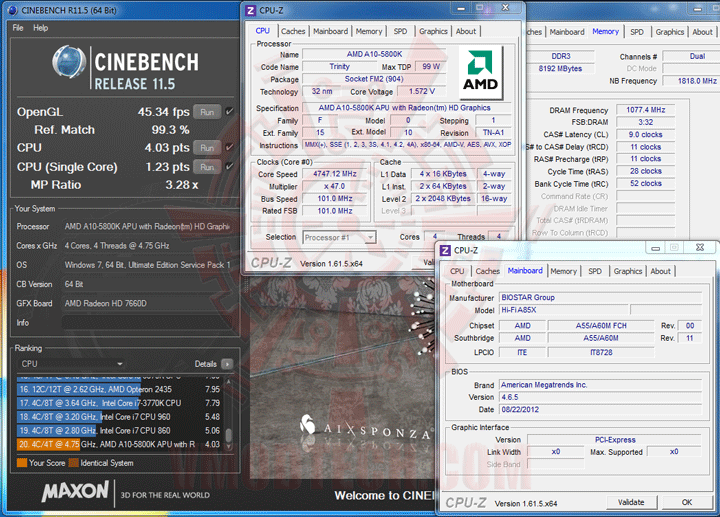Click the orange Your Score legend swatch

tap(22, 463)
